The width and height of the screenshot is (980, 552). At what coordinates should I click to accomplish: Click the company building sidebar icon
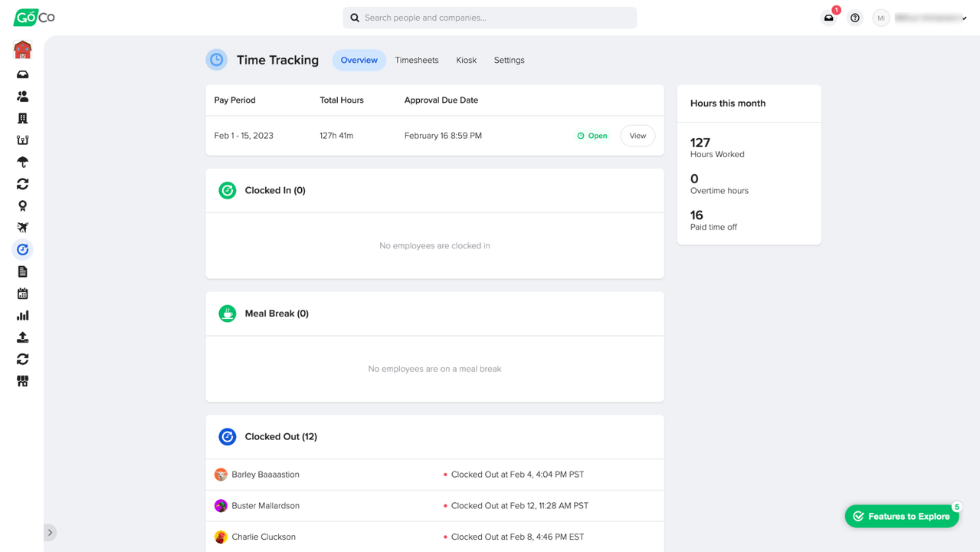click(x=22, y=118)
